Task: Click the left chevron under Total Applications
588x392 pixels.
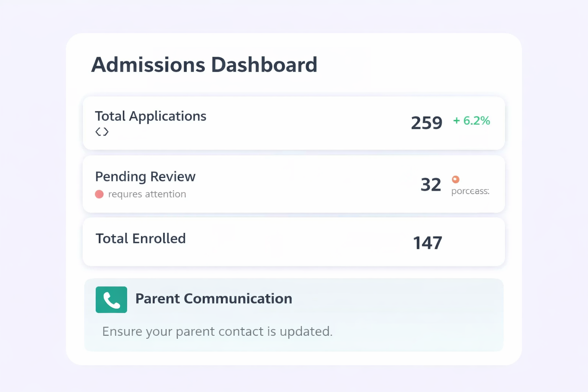Action: point(98,132)
